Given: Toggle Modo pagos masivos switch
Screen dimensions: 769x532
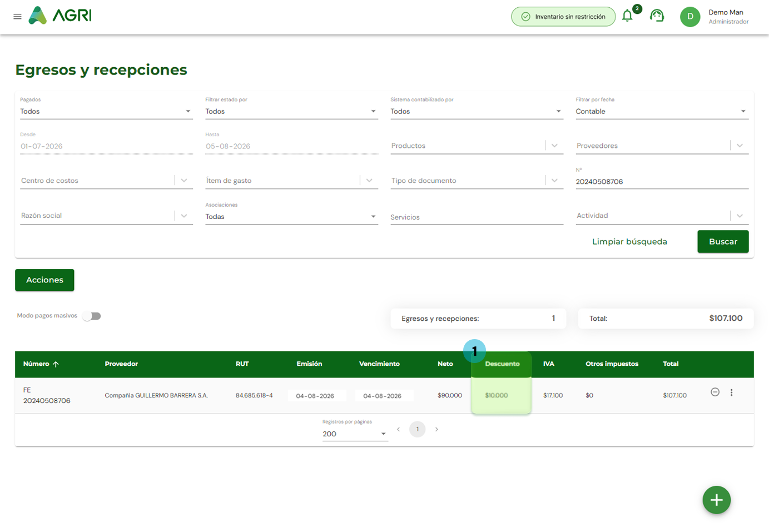Looking at the screenshot, I should click(92, 316).
